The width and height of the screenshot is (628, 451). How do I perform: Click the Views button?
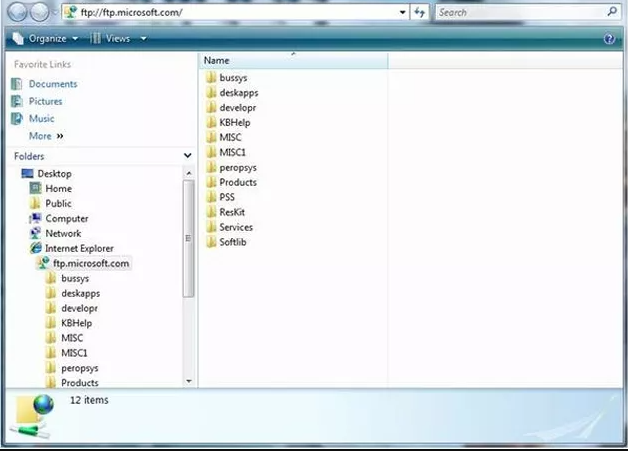tap(111, 38)
